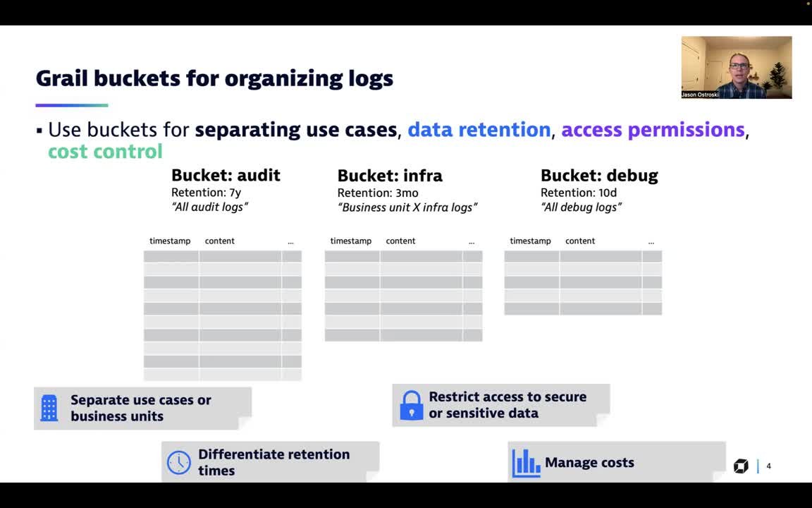Image resolution: width=812 pixels, height=508 pixels.
Task: Click the 'Business unit X infra logs' description
Action: click(x=407, y=207)
